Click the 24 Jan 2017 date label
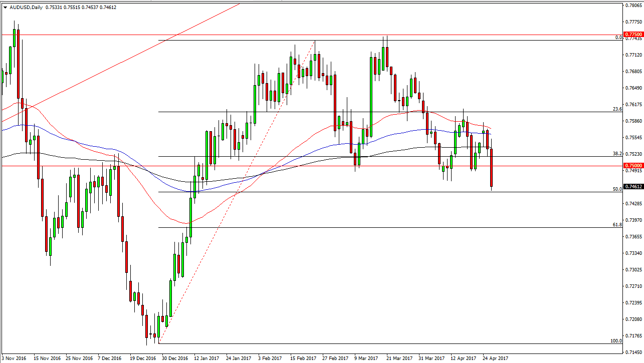 coord(239,358)
